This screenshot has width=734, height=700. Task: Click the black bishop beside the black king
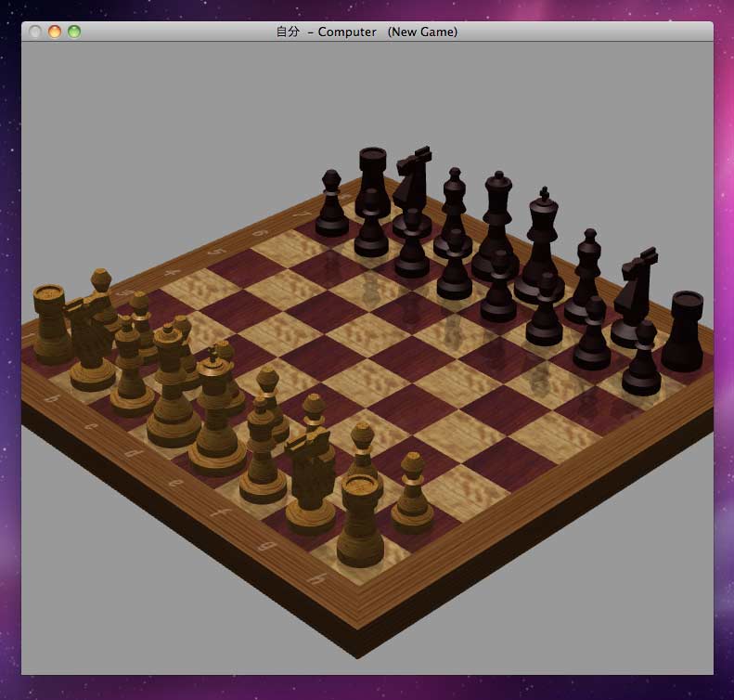pyautogui.click(x=586, y=269)
